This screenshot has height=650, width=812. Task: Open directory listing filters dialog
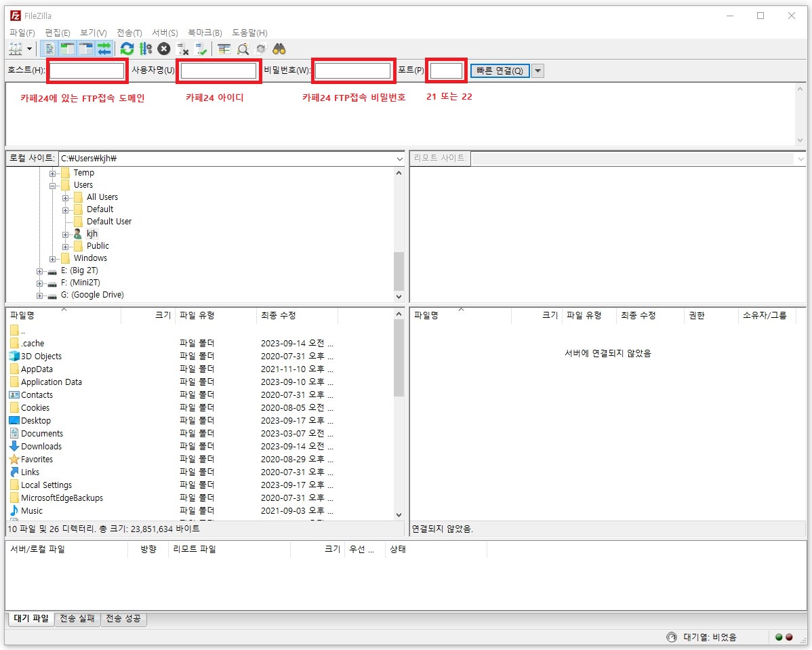click(x=224, y=49)
